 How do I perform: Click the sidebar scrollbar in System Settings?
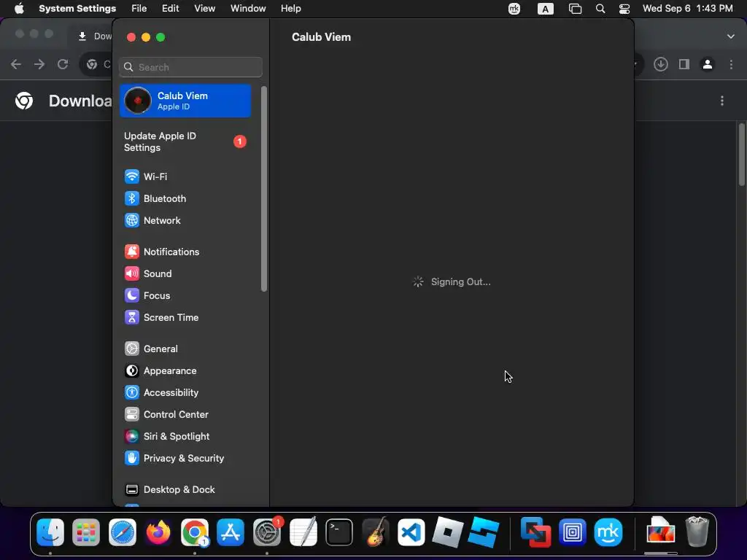264,189
